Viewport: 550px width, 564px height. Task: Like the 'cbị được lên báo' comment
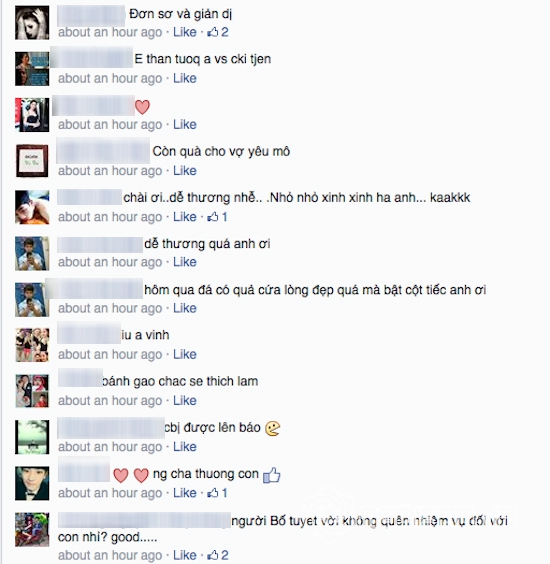click(x=185, y=447)
